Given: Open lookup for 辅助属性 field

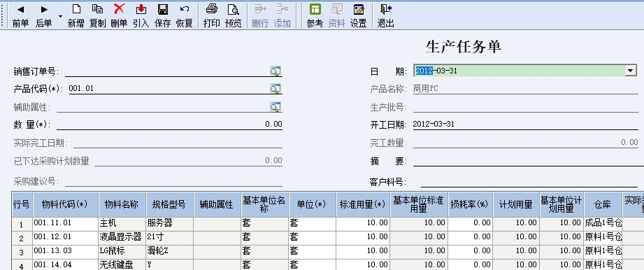Looking at the screenshot, I should 276,107.
